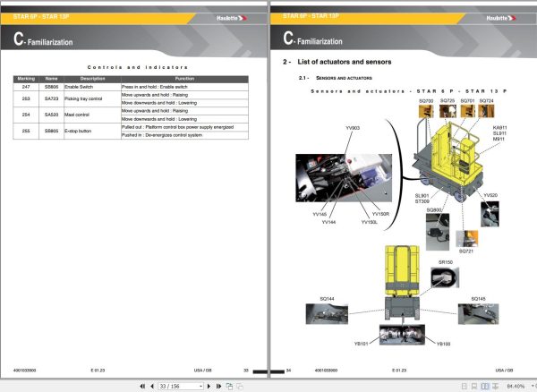
Task: Click the zoom level 84.40% field
Action: 516,386
